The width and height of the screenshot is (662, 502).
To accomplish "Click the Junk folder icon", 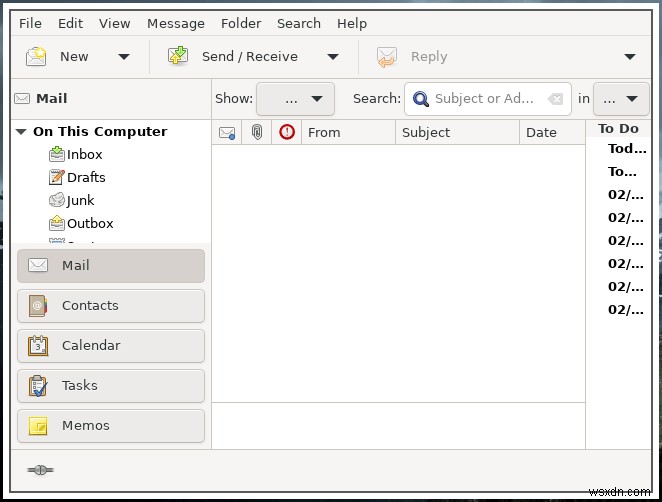I will pyautogui.click(x=57, y=200).
